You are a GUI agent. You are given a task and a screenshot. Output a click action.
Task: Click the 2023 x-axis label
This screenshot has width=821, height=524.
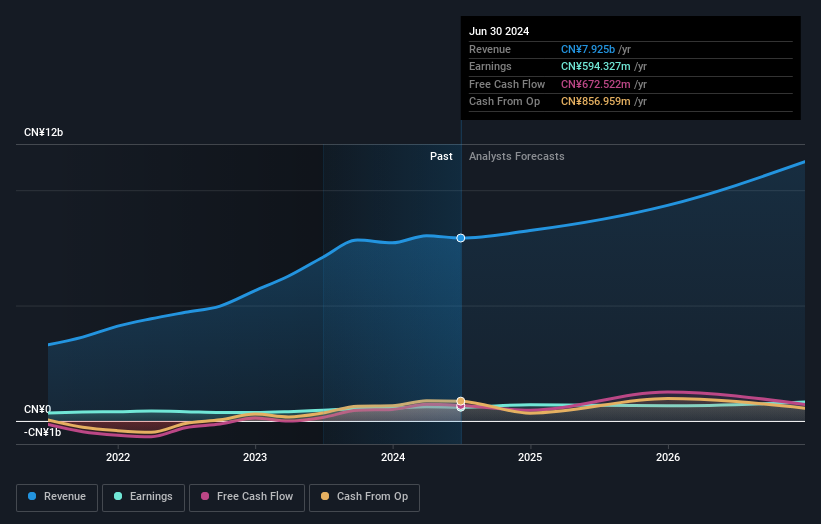point(255,457)
